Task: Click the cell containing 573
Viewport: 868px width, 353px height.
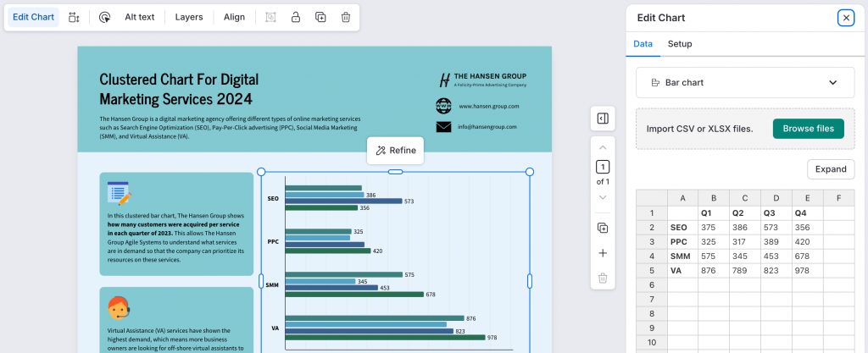Action: click(x=776, y=228)
